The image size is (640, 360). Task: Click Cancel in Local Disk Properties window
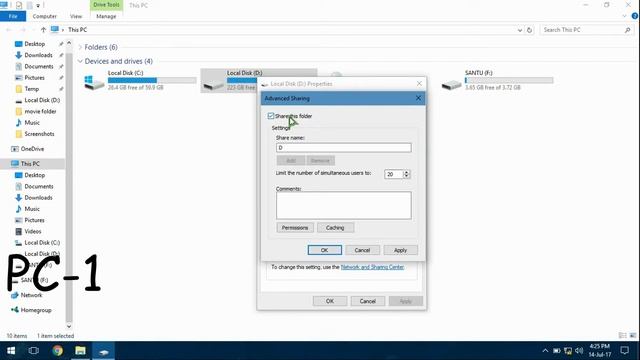point(367,301)
